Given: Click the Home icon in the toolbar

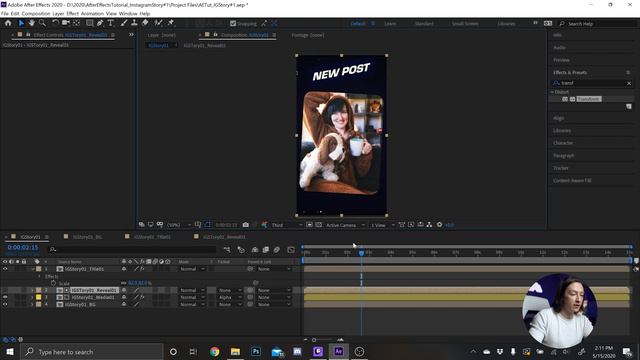Looking at the screenshot, I should click(x=8, y=23).
